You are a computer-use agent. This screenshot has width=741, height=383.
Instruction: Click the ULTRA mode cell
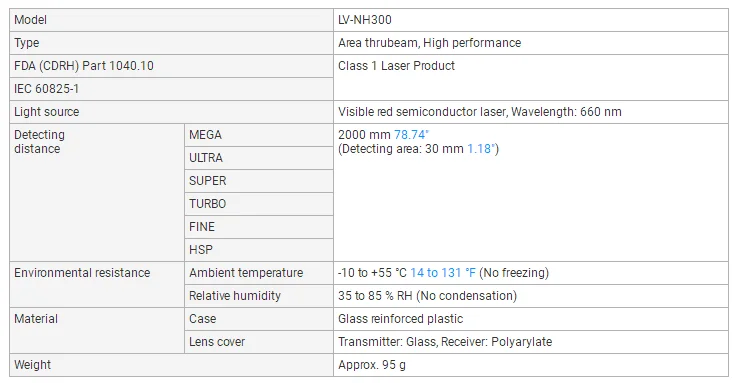click(x=258, y=158)
